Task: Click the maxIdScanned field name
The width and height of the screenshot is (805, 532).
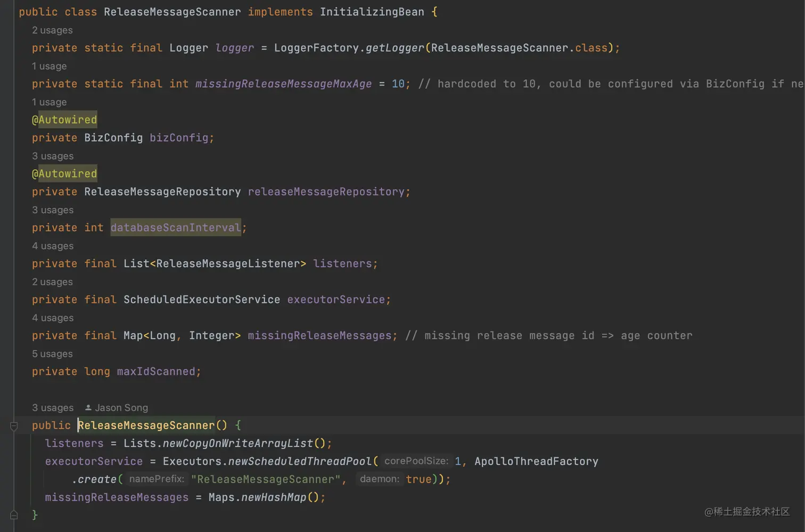Action: (x=156, y=372)
